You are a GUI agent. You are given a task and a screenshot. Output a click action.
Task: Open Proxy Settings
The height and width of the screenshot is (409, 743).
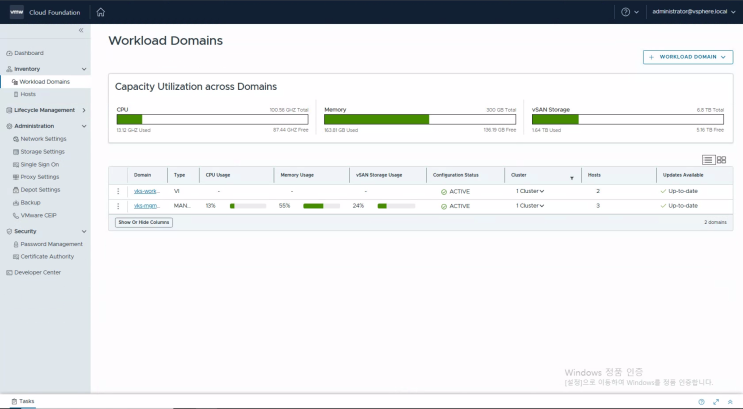point(36,177)
